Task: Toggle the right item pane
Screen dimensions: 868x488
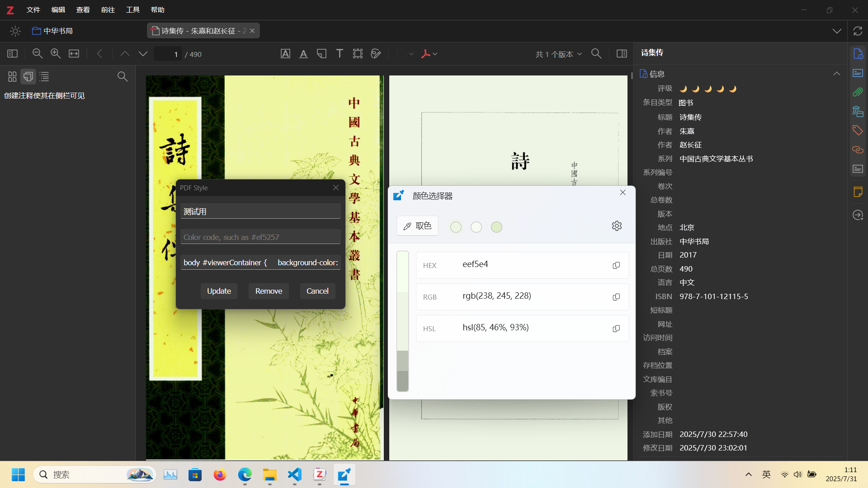Action: (622, 54)
